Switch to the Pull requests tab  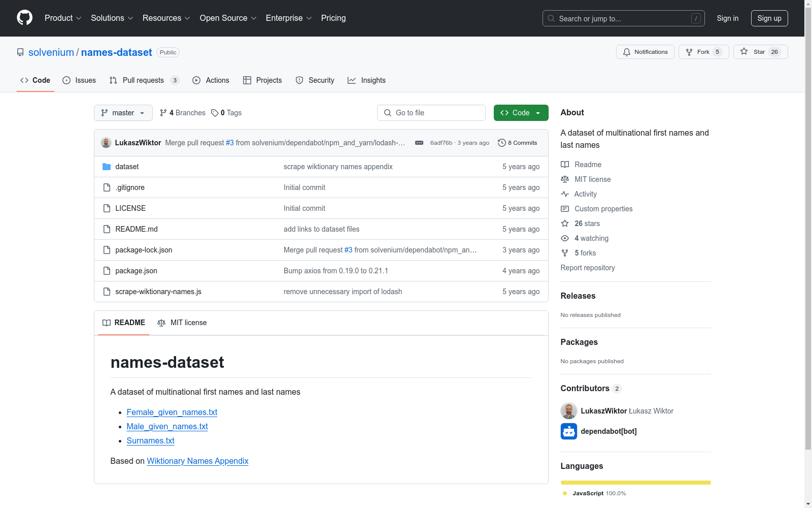tap(145, 80)
